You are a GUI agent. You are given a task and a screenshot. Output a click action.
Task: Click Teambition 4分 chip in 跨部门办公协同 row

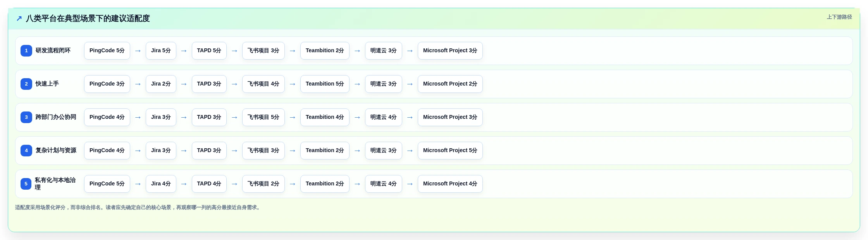[x=325, y=117]
